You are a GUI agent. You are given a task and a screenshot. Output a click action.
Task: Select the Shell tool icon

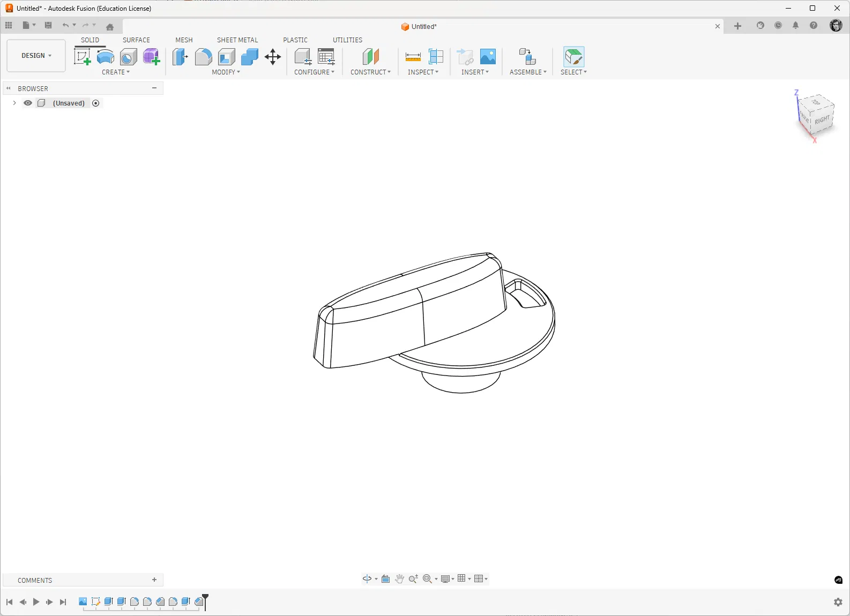227,56
